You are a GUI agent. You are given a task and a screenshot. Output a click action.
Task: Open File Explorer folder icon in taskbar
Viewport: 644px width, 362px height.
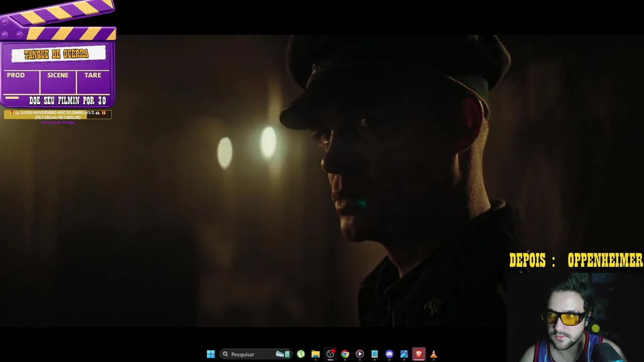315,354
